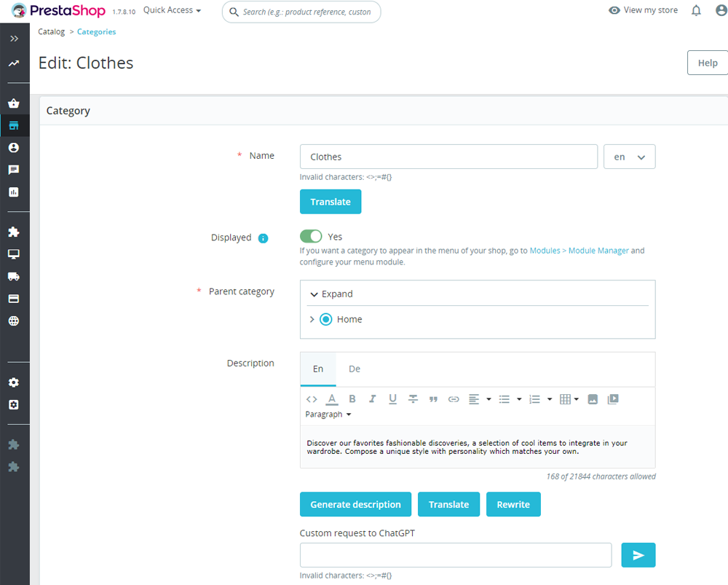Open the International globe icon
Screen dimensions: 728x585
point(15,321)
